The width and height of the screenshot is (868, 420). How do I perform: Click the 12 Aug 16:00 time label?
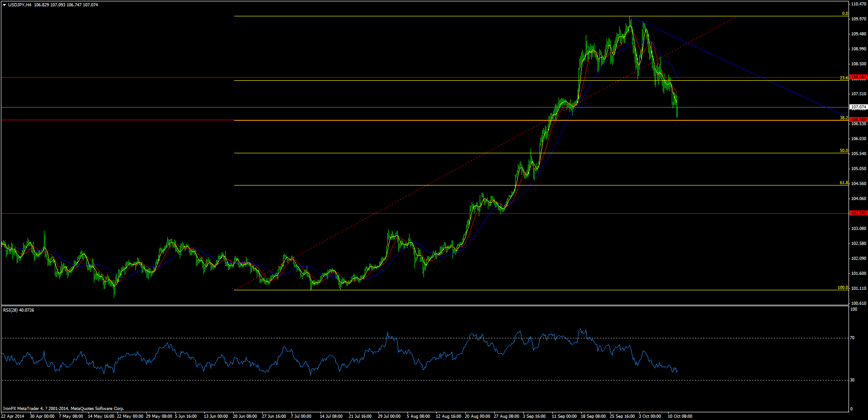pyautogui.click(x=448, y=416)
